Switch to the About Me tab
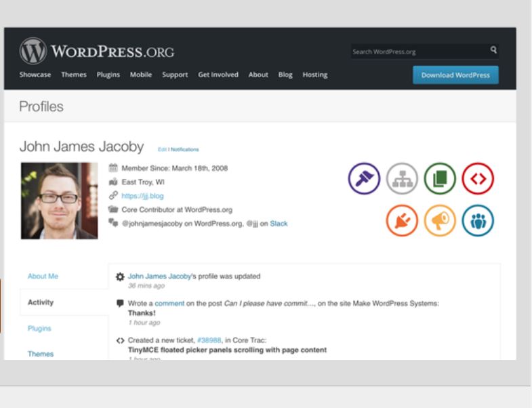532x408 pixels. 43,277
